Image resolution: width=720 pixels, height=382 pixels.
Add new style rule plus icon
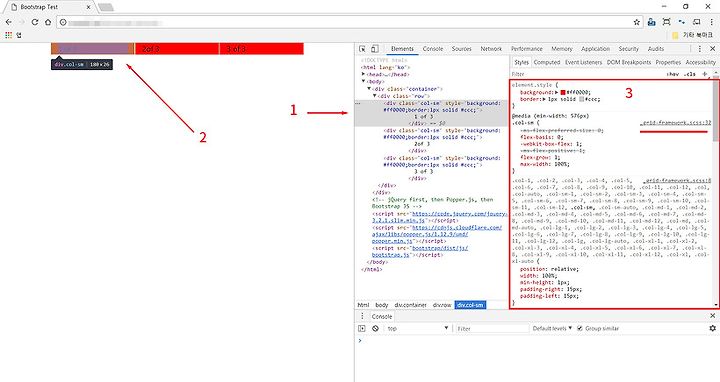705,74
